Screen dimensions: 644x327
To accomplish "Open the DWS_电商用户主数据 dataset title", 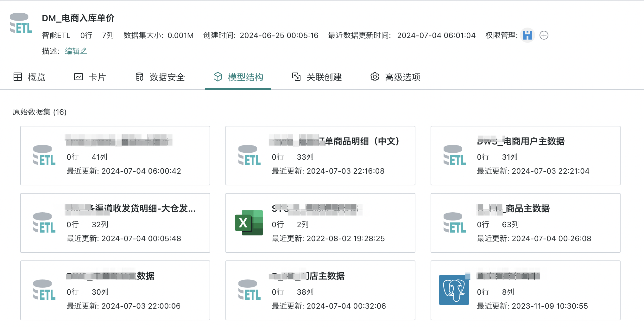I will (x=521, y=141).
